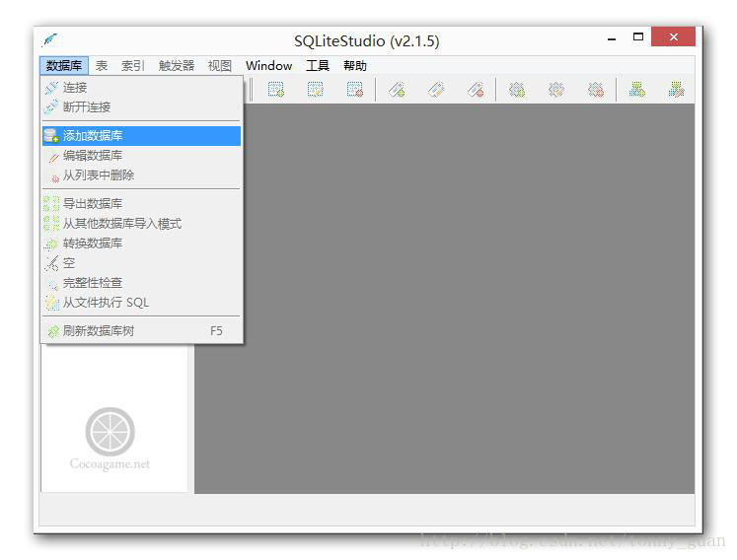The height and width of the screenshot is (560, 737).
Task: Click the delete table toolbar icon
Action: (x=355, y=90)
